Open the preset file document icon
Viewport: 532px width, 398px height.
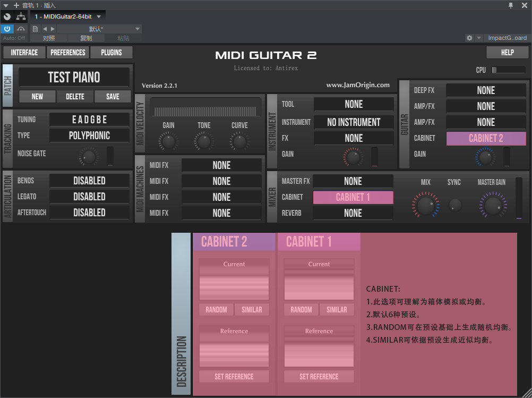point(35,29)
